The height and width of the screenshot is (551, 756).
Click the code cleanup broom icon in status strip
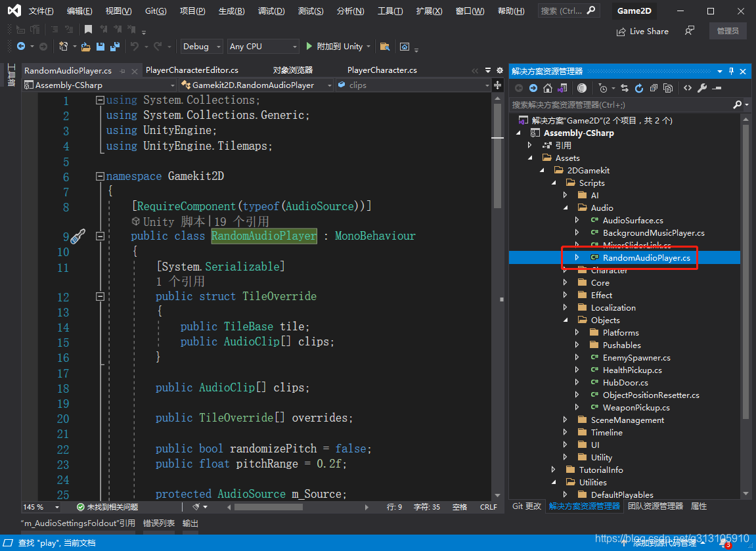[x=196, y=506]
